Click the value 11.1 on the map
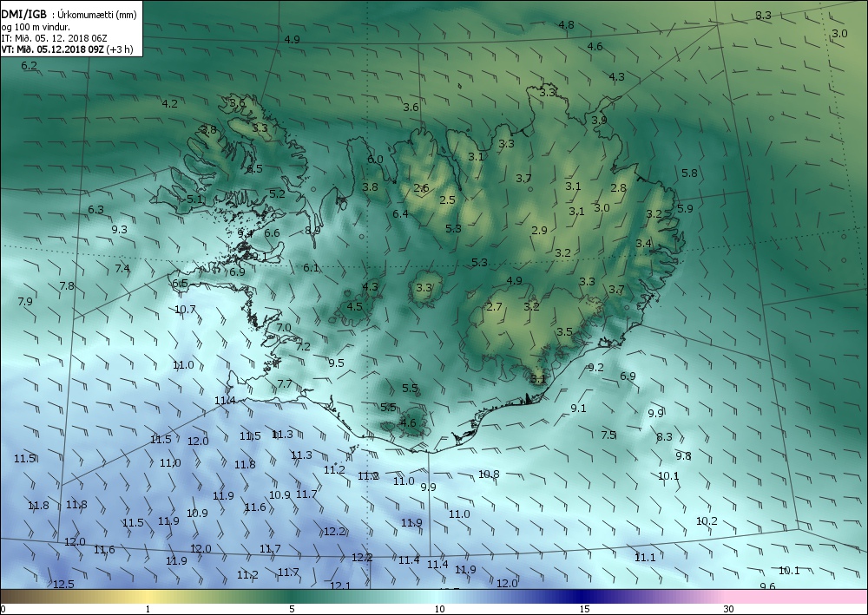 click(x=645, y=558)
